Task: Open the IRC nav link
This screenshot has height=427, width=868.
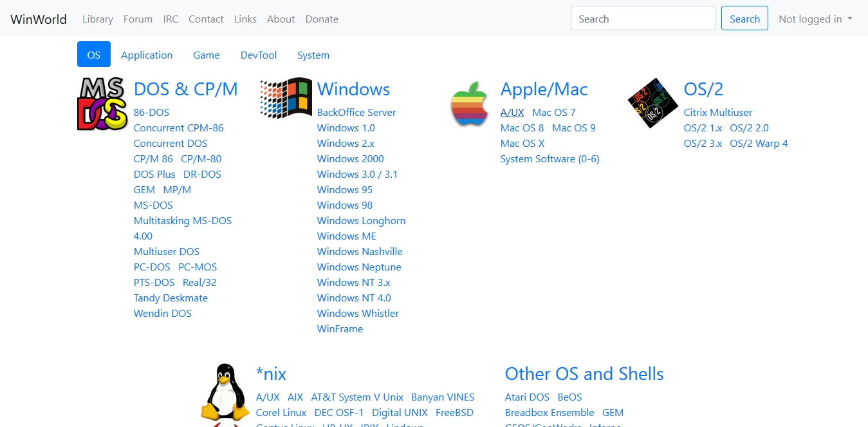Action: (x=171, y=19)
